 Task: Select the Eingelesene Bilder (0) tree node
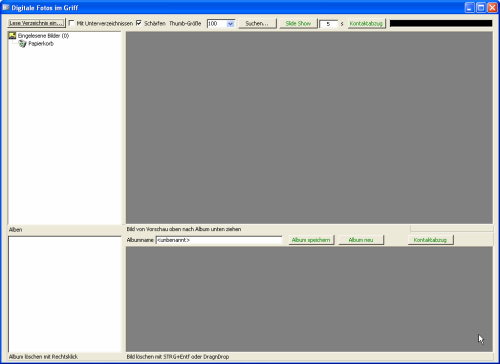[43, 36]
